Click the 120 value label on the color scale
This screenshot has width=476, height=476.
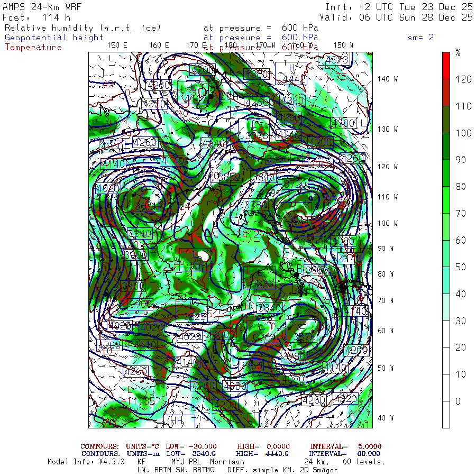point(463,79)
